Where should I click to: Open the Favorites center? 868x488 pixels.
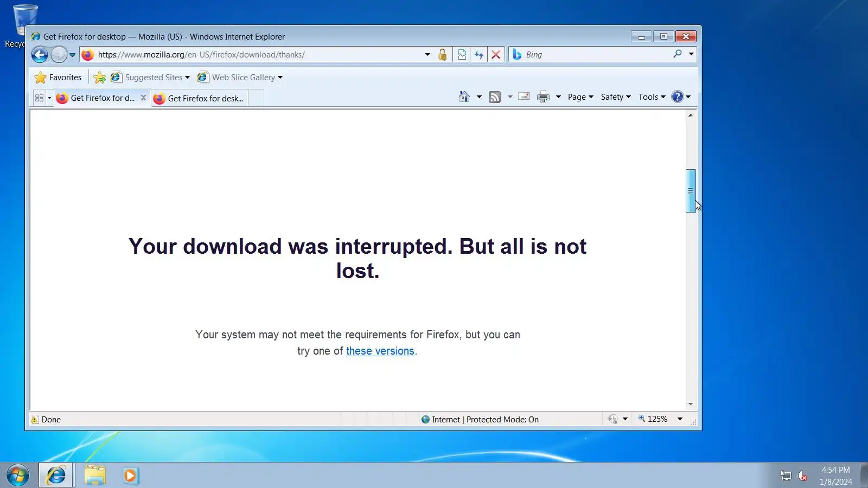(58, 78)
